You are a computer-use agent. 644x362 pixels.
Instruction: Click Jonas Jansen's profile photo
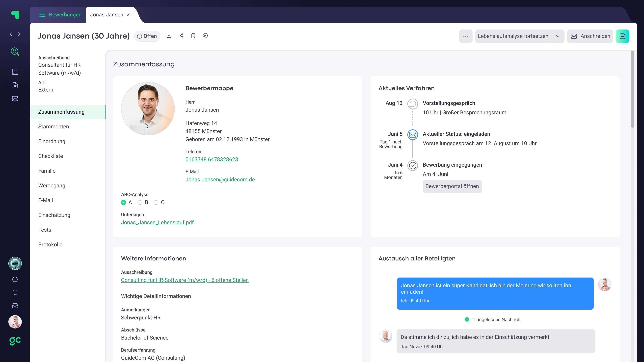pos(148,109)
